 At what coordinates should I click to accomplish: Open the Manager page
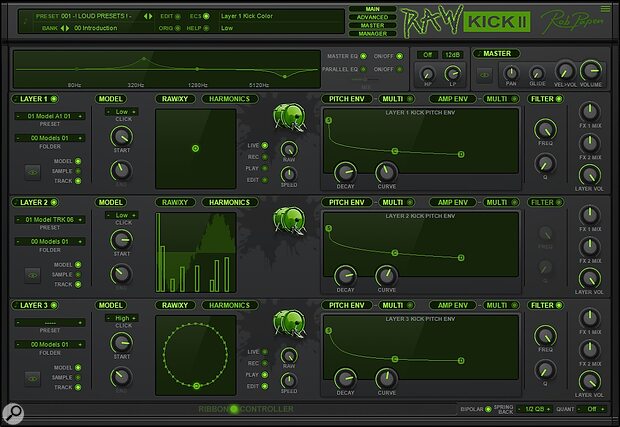(x=372, y=34)
